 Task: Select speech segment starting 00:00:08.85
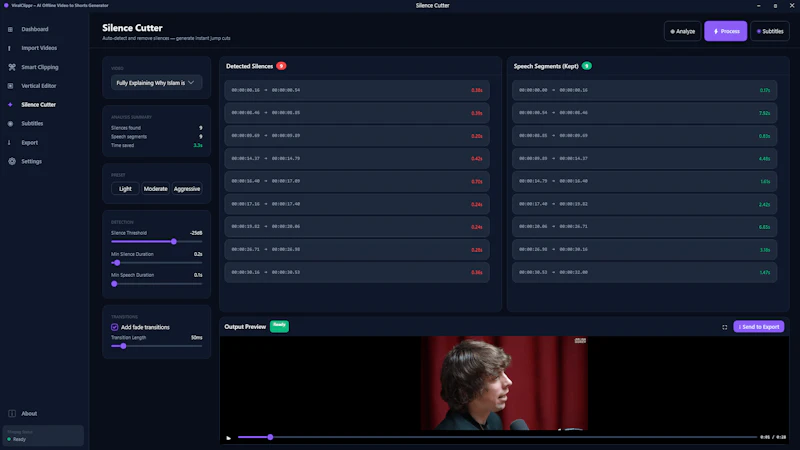pyautogui.click(x=644, y=136)
